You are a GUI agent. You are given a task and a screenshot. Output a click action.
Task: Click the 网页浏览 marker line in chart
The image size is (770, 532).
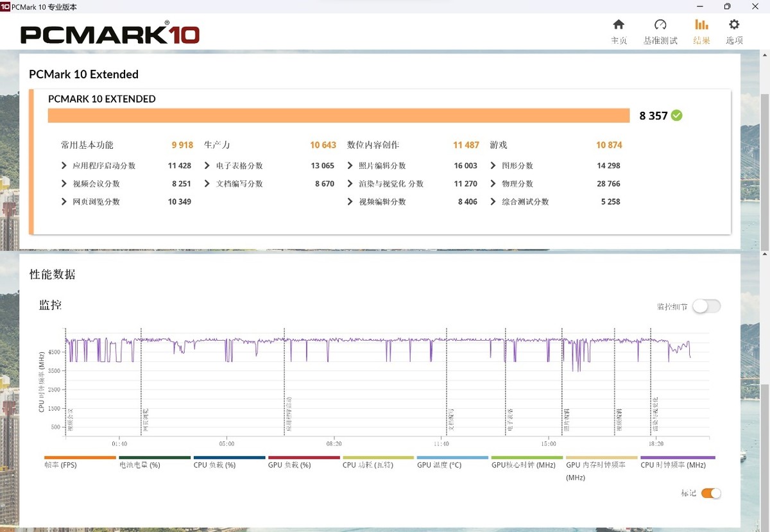pos(141,385)
